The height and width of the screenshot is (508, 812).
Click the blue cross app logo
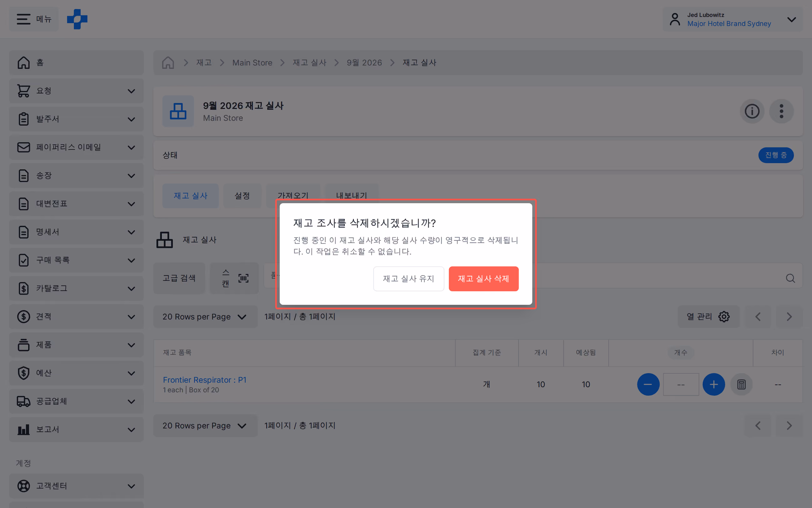pos(77,19)
